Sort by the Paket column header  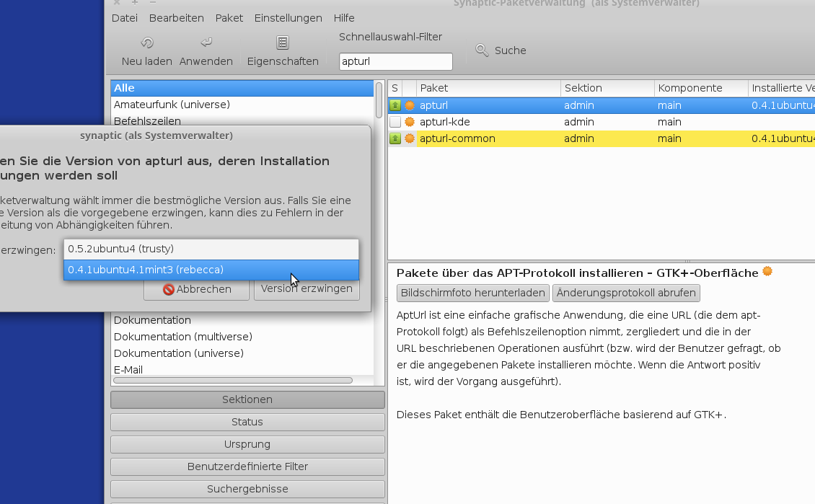click(x=488, y=89)
